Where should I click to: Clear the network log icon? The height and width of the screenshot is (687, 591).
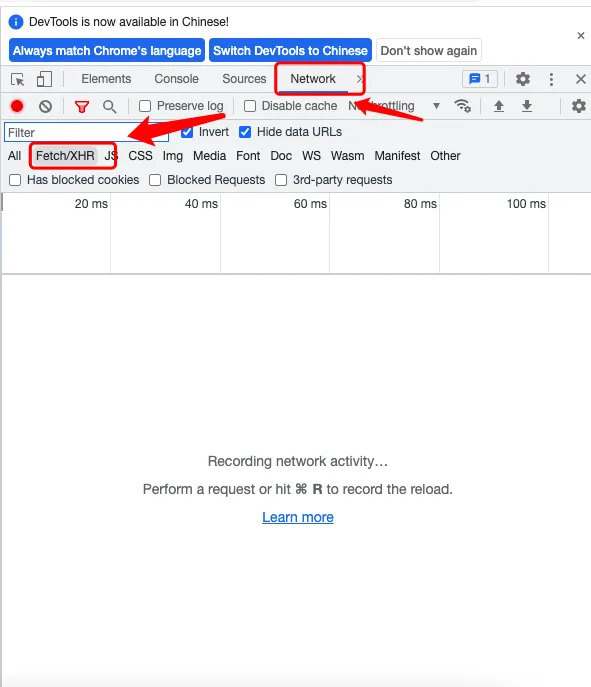45,106
